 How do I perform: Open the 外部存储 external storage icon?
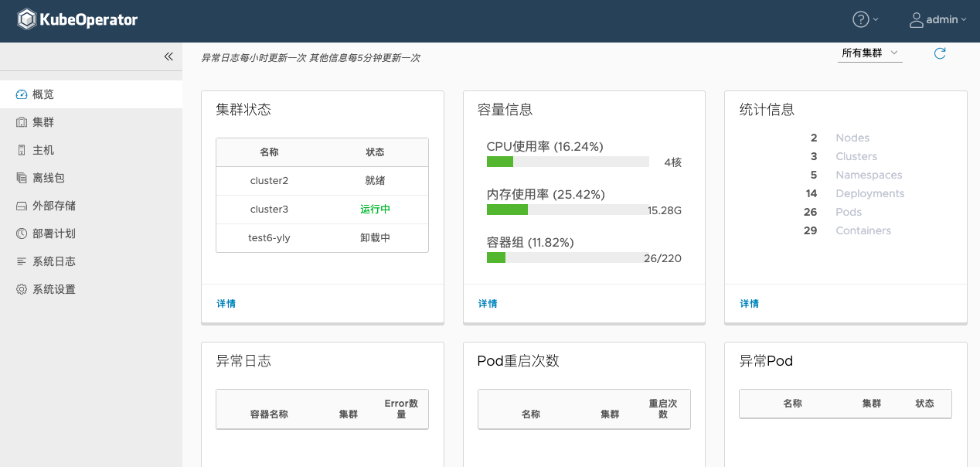(22, 206)
